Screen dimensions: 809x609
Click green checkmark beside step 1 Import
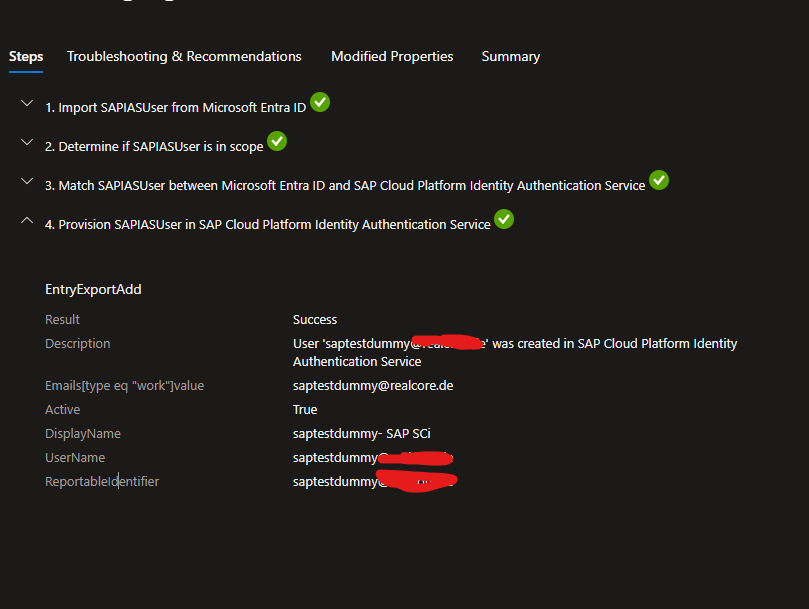point(320,102)
